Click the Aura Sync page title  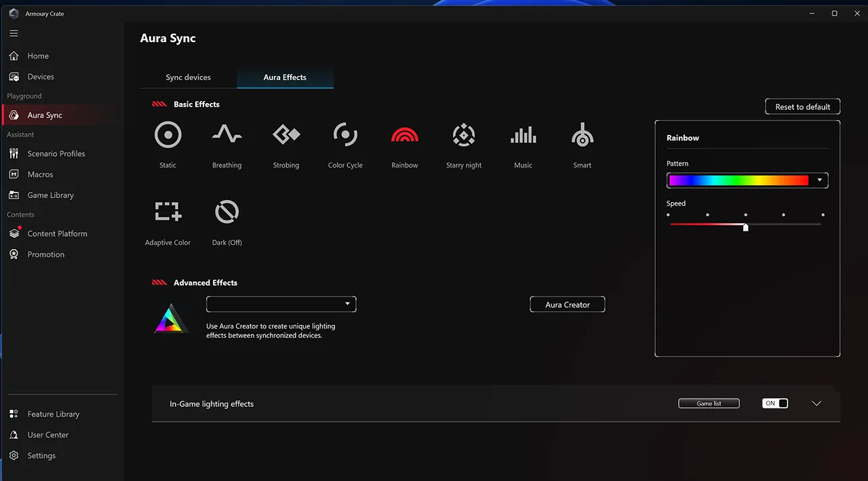click(168, 39)
